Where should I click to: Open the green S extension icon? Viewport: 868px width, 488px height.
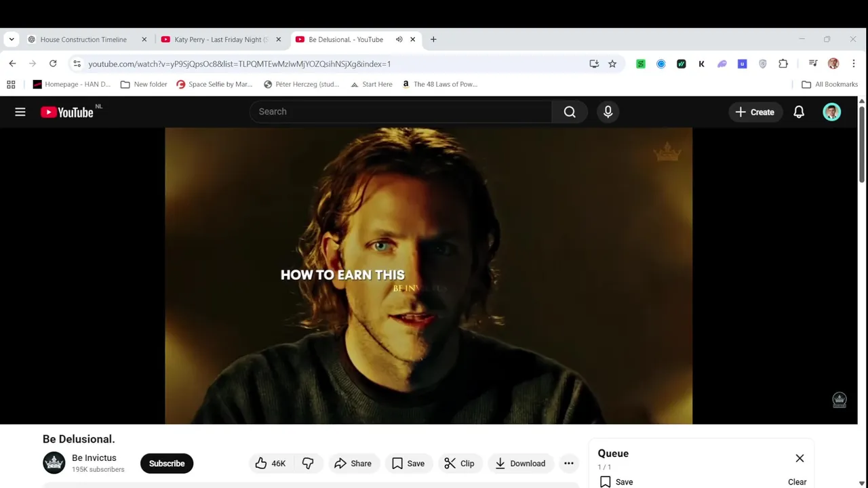point(641,64)
